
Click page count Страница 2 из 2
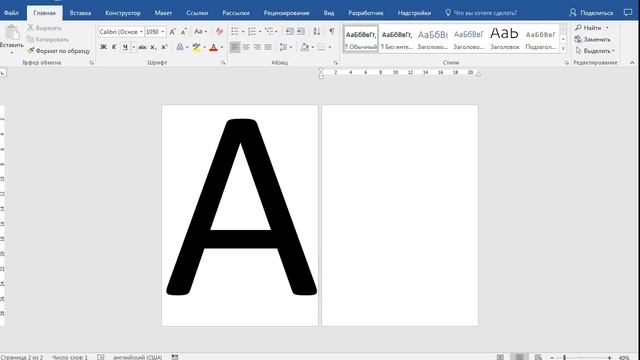(22, 357)
